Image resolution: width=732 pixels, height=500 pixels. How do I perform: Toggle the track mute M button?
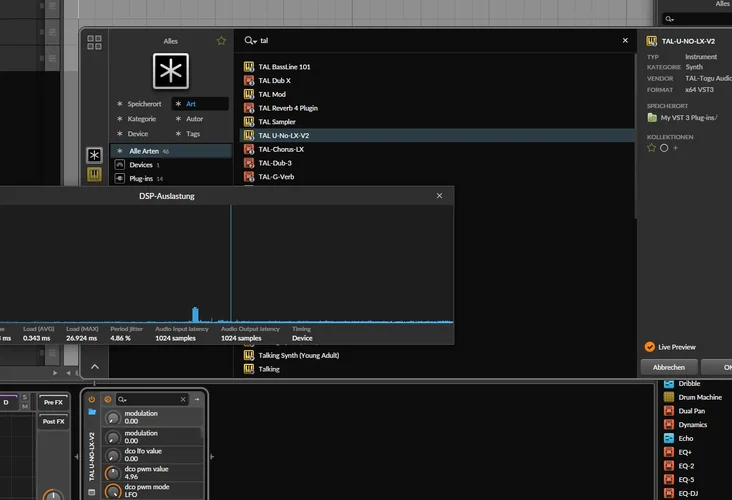point(25,407)
